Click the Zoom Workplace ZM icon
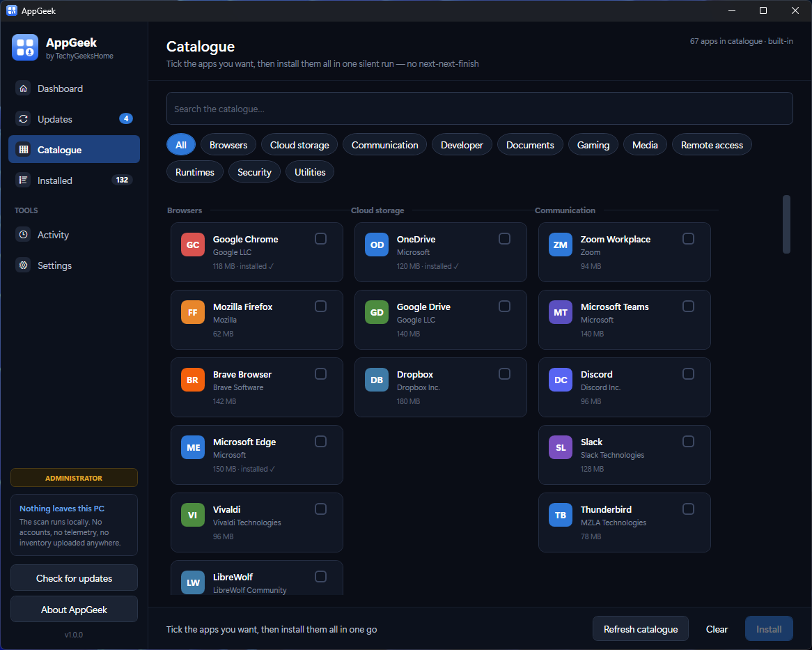The image size is (812, 650). (x=561, y=245)
